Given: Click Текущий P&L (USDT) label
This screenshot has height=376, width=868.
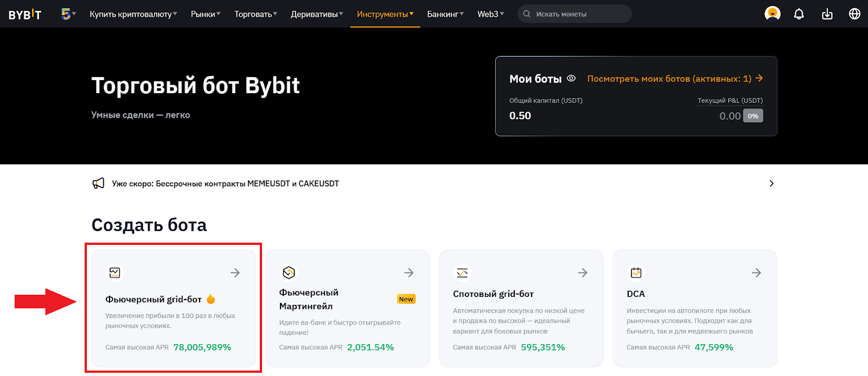Looking at the screenshot, I should pyautogui.click(x=730, y=101).
